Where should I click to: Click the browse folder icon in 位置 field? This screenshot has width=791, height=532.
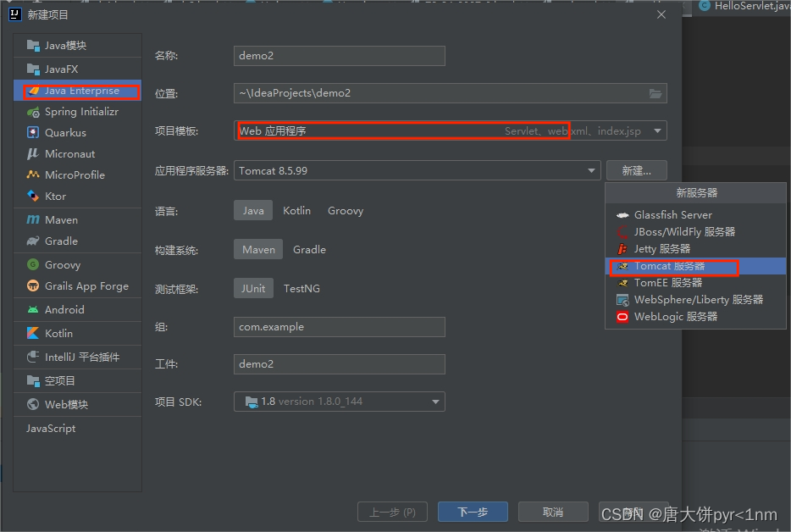[655, 93]
